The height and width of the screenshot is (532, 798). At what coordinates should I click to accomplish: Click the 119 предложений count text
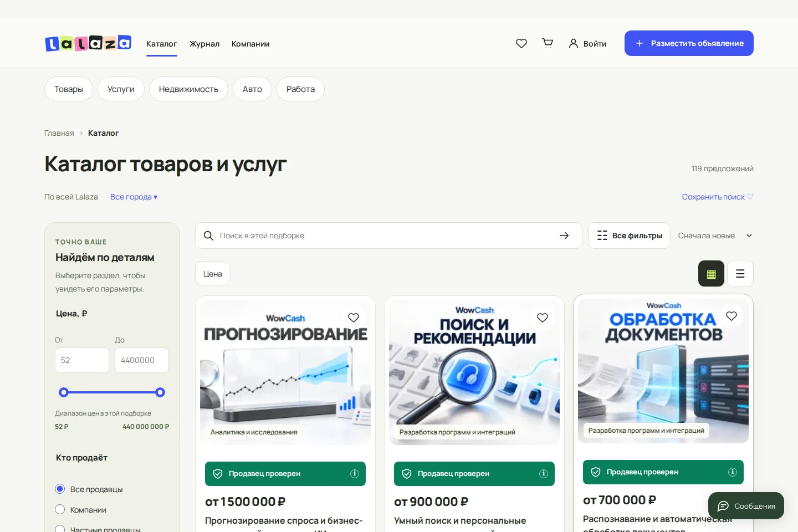pyautogui.click(x=723, y=168)
